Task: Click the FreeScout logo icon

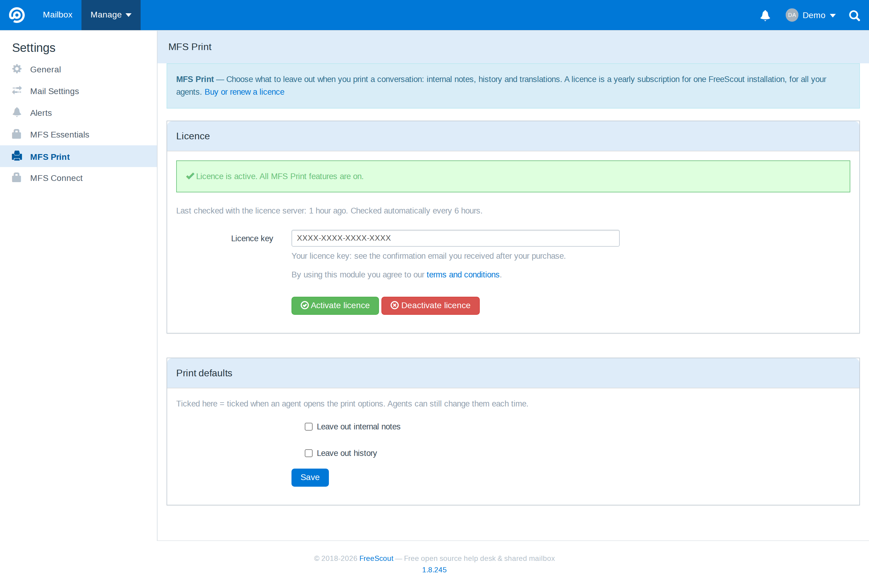Action: pos(17,15)
